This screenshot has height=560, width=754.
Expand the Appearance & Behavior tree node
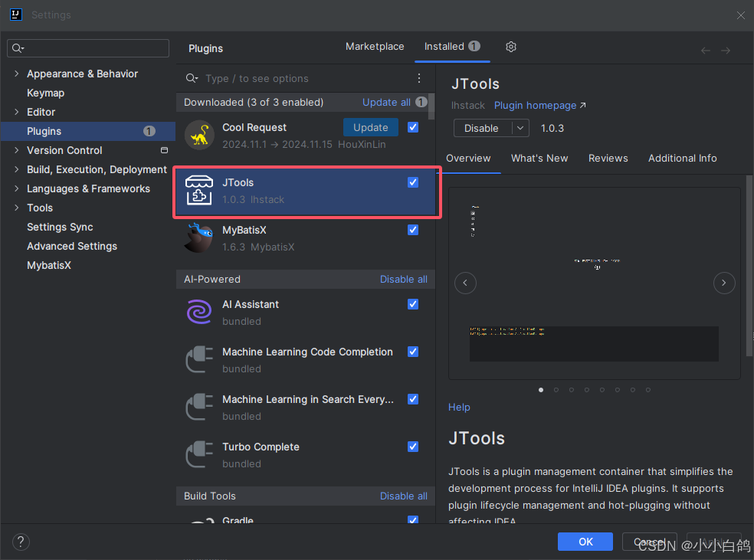click(17, 74)
